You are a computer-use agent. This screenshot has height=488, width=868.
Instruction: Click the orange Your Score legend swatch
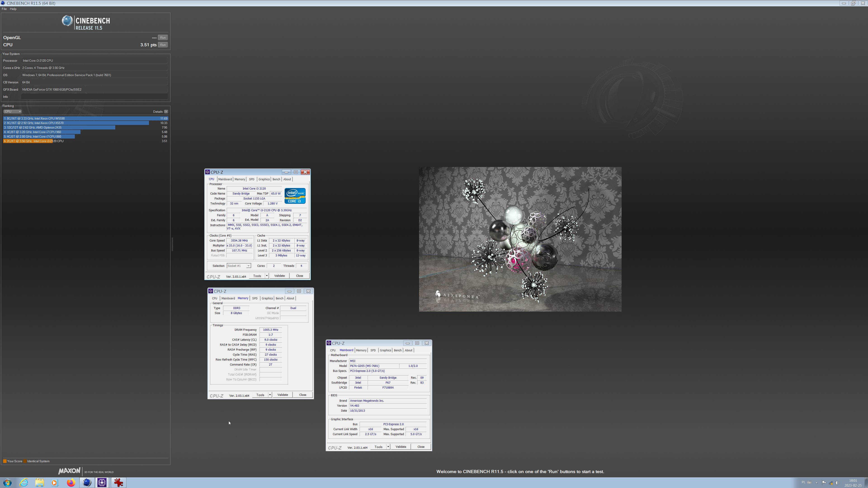pyautogui.click(x=5, y=461)
